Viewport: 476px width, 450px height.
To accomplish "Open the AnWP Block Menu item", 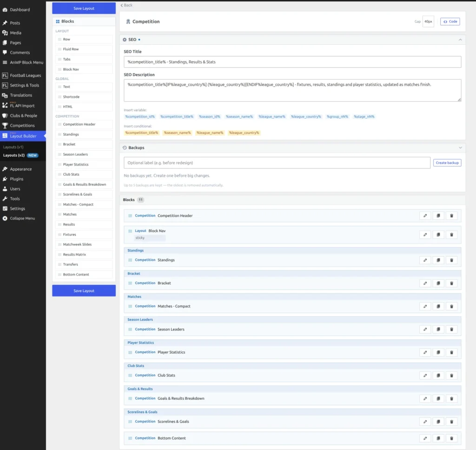I will tap(23, 62).
